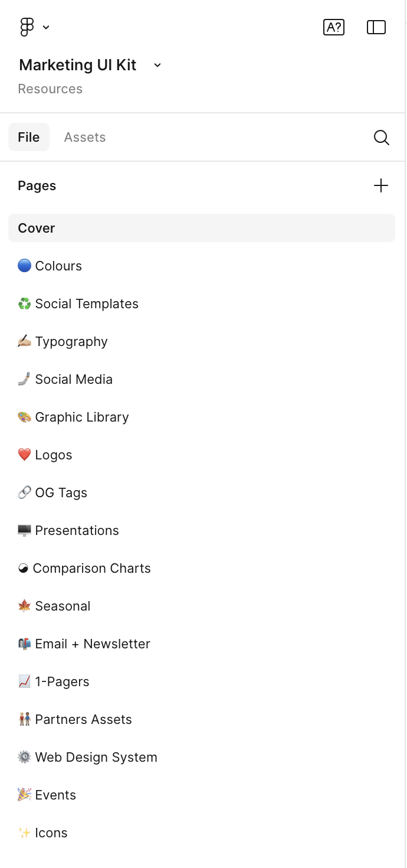Toggle the sidebar panel layout icon
Image resolution: width=407 pixels, height=868 pixels.
pos(376,27)
